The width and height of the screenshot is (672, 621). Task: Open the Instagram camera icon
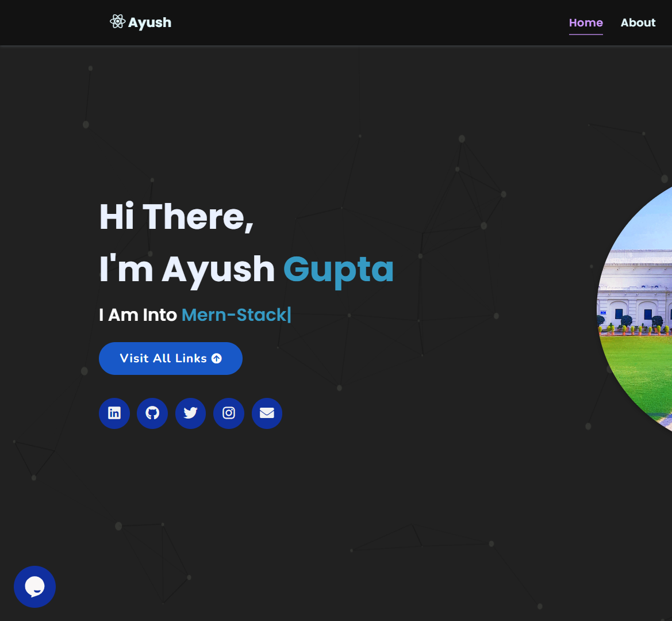click(x=229, y=413)
